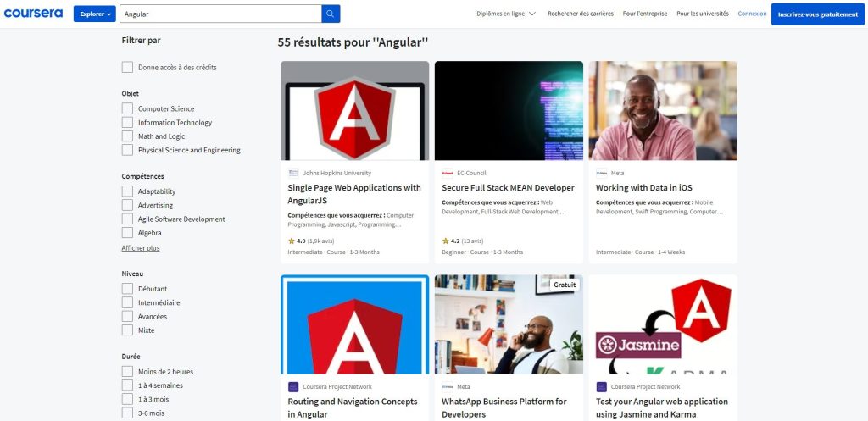Open 'Pour les universités' link
This screenshot has width=868, height=421.
[x=703, y=14]
